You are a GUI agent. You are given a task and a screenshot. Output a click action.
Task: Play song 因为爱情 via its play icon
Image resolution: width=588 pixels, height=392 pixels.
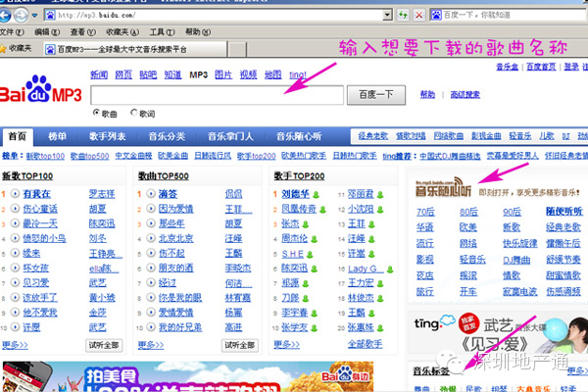click(151, 209)
